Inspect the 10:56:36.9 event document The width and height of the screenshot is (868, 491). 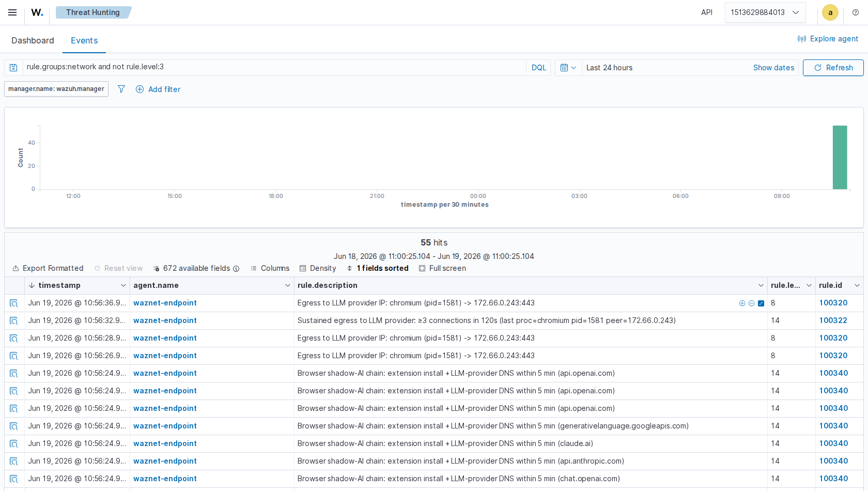click(14, 303)
